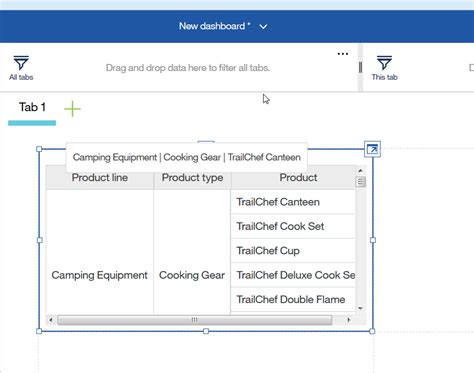Add a new tab with the green plus
The height and width of the screenshot is (373, 474).
[x=72, y=109]
